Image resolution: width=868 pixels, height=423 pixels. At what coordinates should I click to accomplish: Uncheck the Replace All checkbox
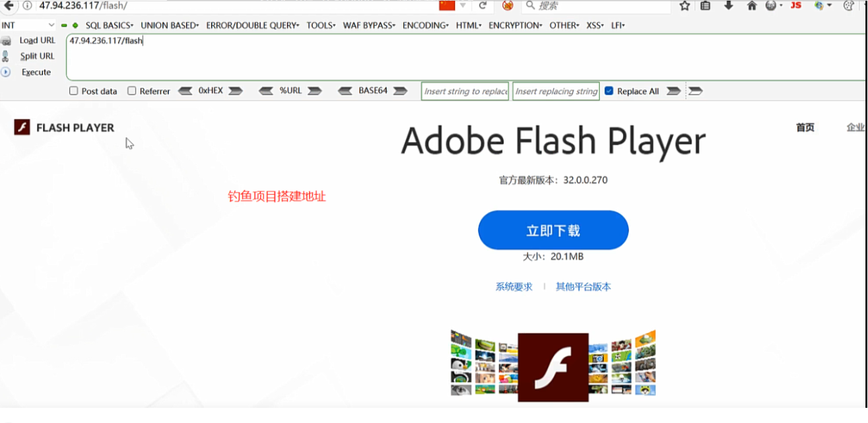(x=609, y=91)
